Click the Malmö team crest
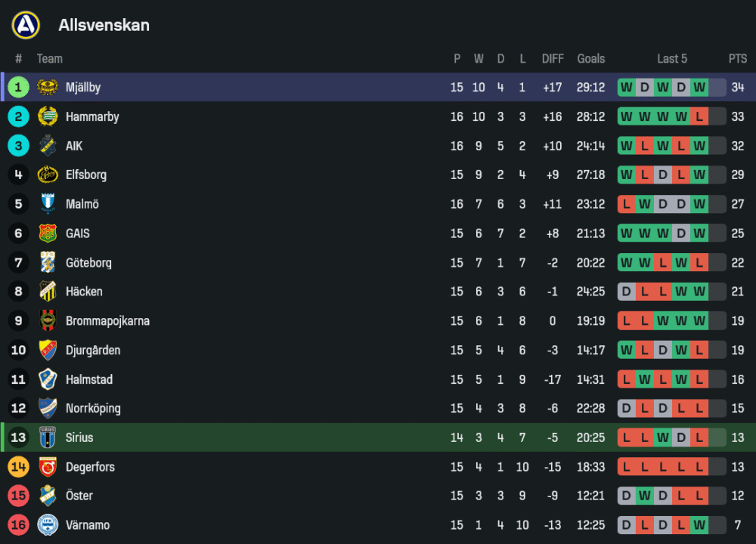The width and height of the screenshot is (756, 544). 48,204
